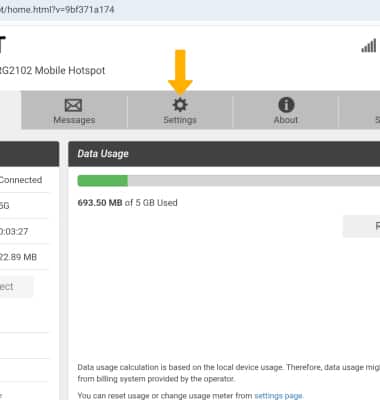Click the gray unused part of usage bar
This screenshot has height=400, width=380.
point(254,181)
